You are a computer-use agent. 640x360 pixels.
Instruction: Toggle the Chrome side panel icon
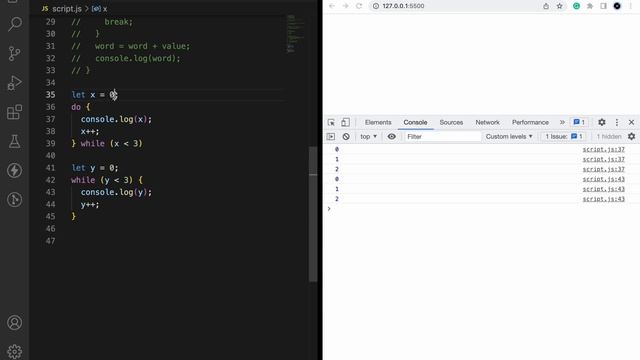[603, 6]
